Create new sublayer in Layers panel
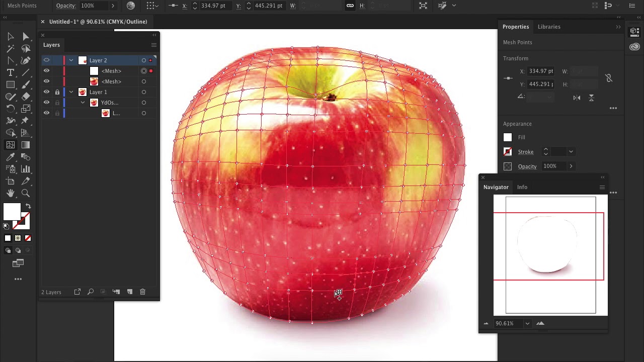The height and width of the screenshot is (362, 644). pos(116,292)
